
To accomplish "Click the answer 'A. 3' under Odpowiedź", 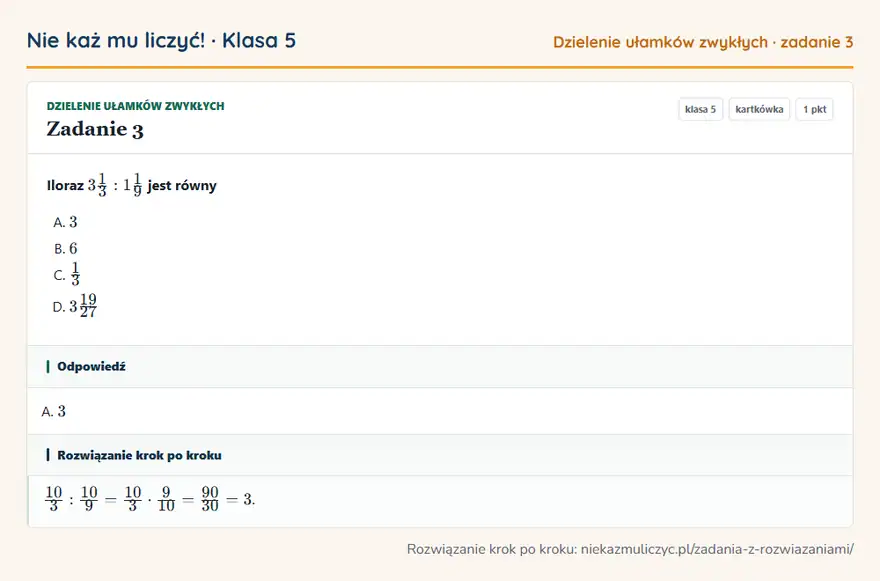I will [x=53, y=411].
